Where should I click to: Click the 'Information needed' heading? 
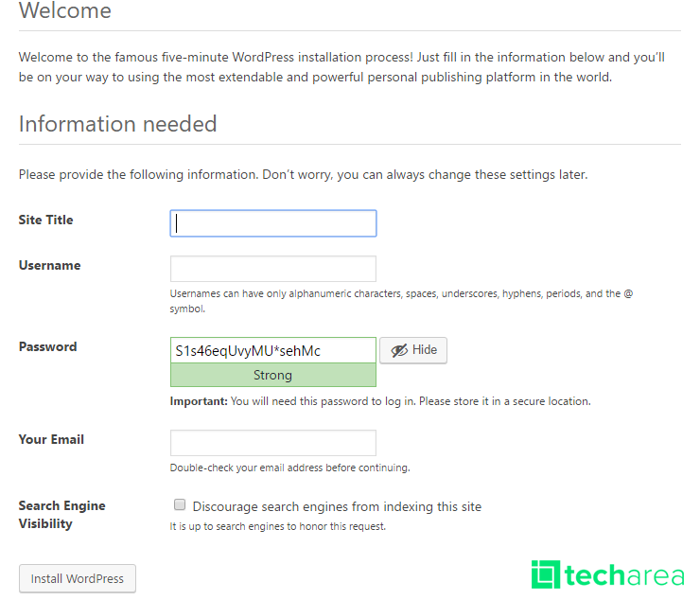click(118, 124)
